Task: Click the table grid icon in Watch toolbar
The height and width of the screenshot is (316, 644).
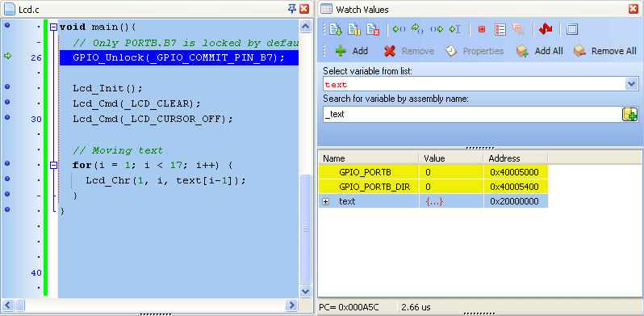Action: point(572,29)
